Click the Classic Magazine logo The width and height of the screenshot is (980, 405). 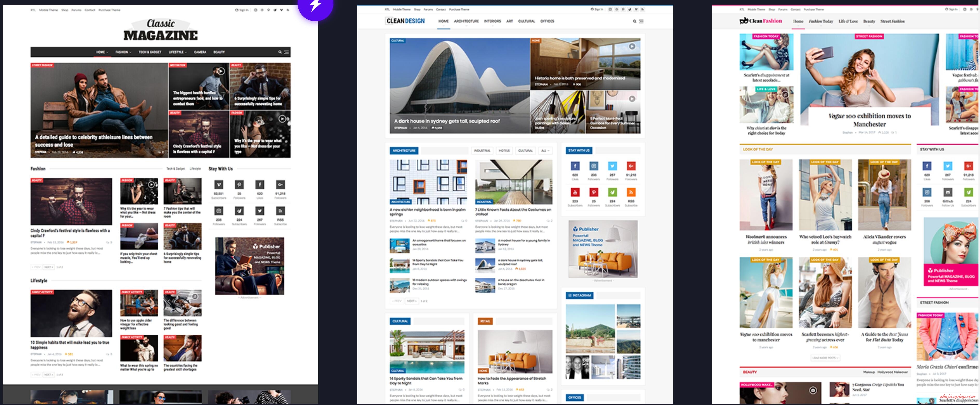click(161, 30)
